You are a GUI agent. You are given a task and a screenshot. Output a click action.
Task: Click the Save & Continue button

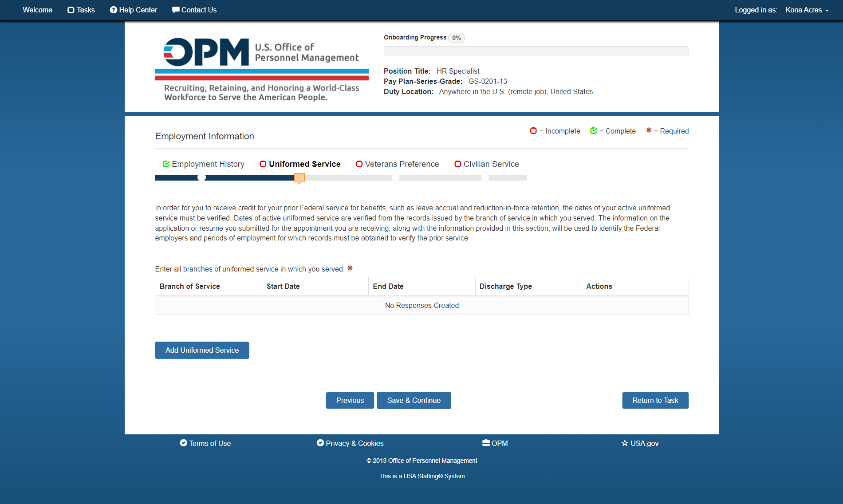point(414,400)
